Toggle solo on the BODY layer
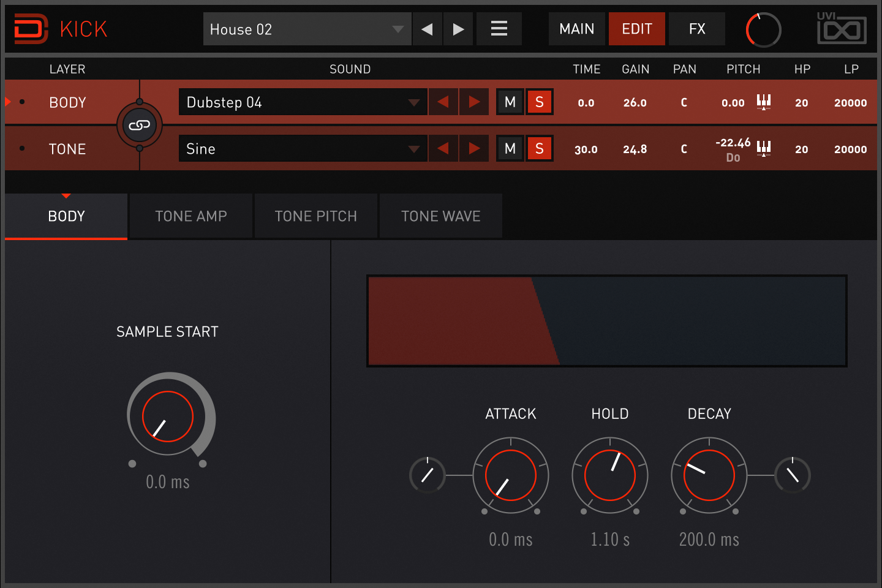 pos(539,102)
